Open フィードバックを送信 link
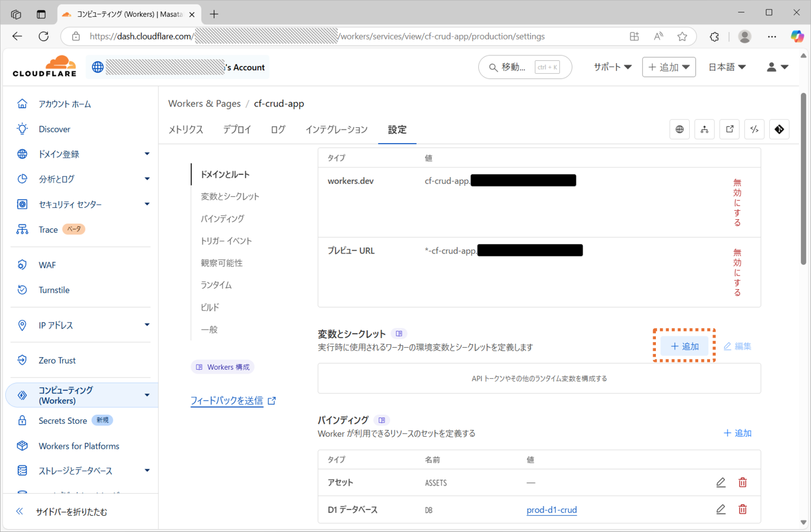 point(233,401)
